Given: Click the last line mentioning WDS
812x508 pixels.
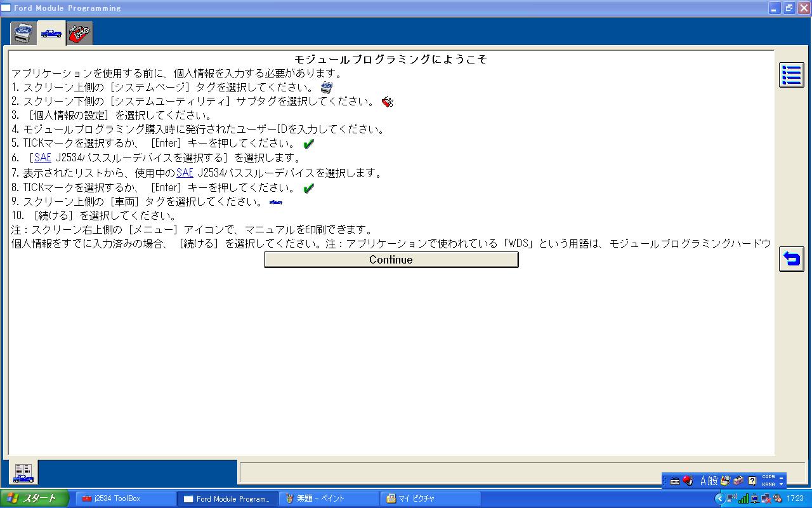Looking at the screenshot, I should [391, 244].
